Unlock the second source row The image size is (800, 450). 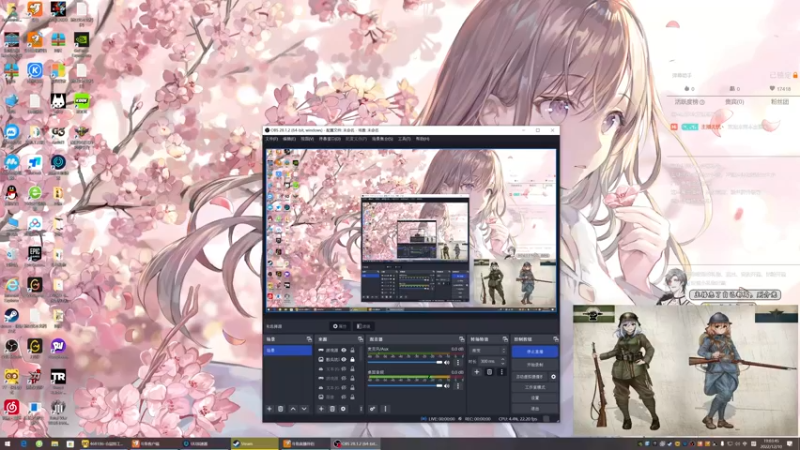352,360
